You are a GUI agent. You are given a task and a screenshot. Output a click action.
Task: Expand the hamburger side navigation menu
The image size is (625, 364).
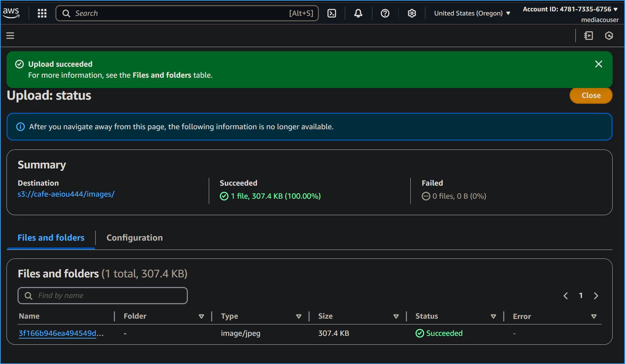coord(10,35)
